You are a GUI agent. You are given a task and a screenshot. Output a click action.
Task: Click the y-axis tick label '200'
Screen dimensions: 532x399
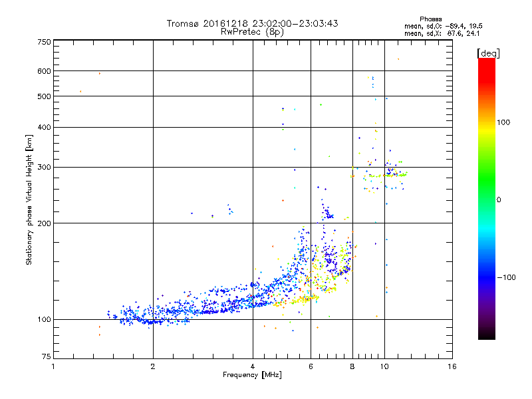tap(44, 223)
